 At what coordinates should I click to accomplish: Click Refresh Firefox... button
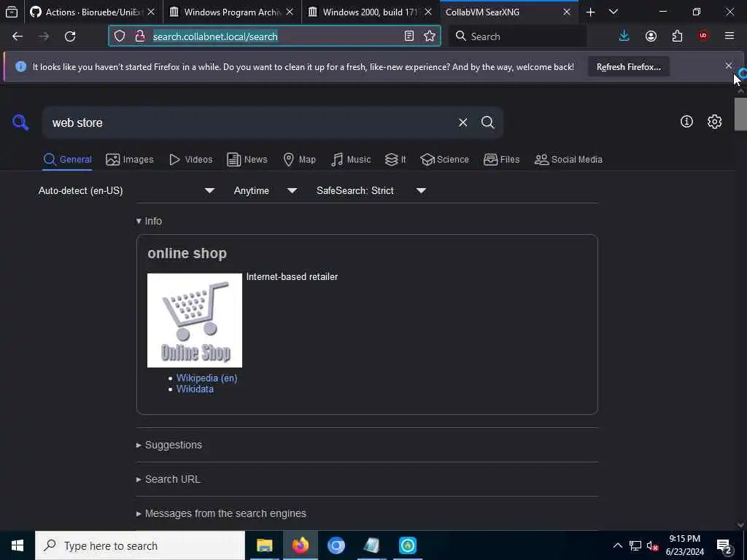[x=628, y=66]
